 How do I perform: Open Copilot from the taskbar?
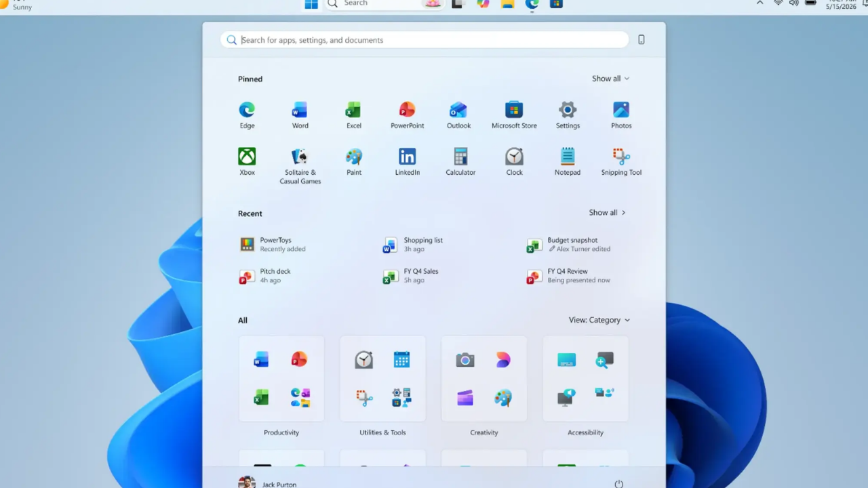(483, 3)
